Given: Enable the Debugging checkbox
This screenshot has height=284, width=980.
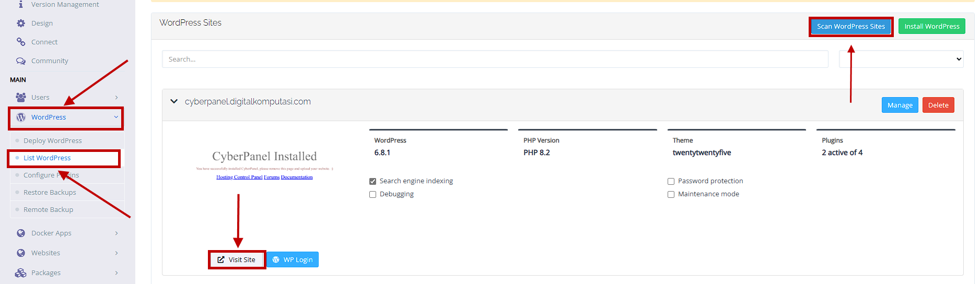Looking at the screenshot, I should click(372, 194).
